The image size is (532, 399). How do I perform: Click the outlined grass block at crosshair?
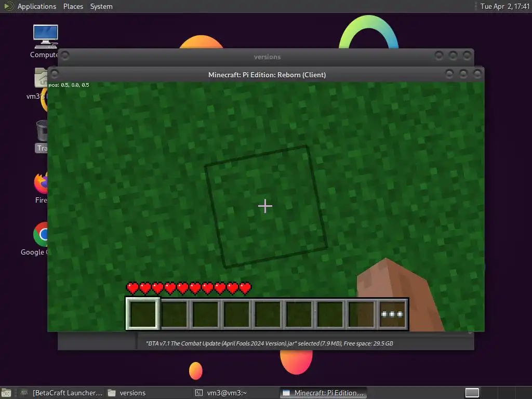(265, 206)
